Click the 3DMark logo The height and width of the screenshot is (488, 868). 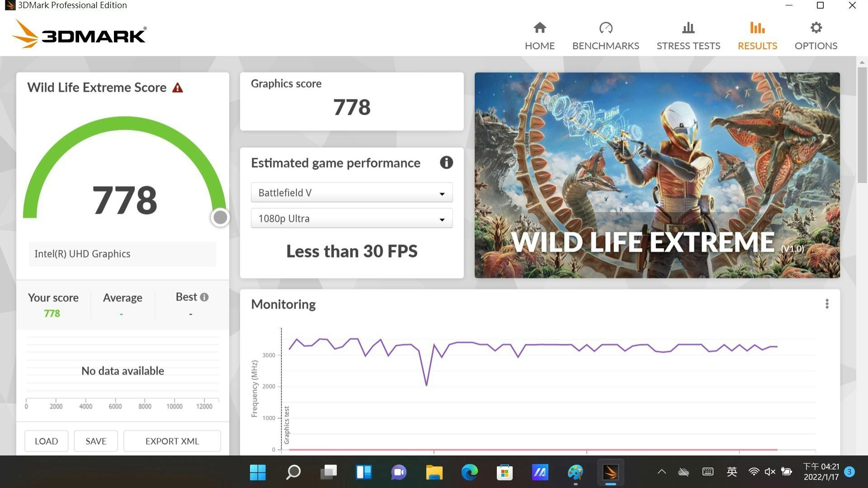pos(79,34)
